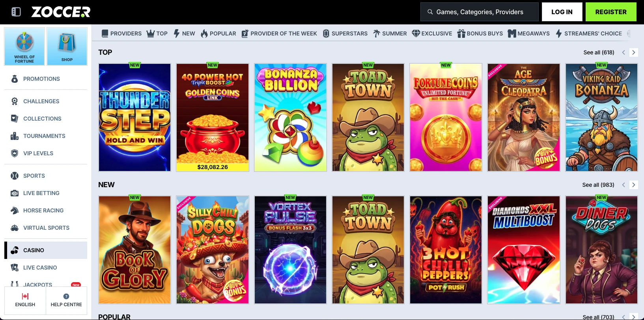This screenshot has width=644, height=320.
Task: Collapse the sidebar with the panel icon
Action: click(x=16, y=12)
